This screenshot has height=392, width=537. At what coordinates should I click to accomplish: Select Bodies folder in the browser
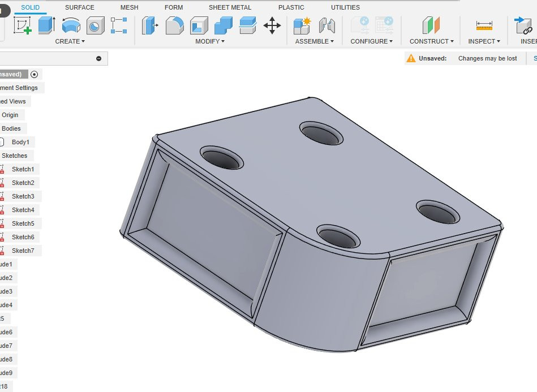point(11,128)
